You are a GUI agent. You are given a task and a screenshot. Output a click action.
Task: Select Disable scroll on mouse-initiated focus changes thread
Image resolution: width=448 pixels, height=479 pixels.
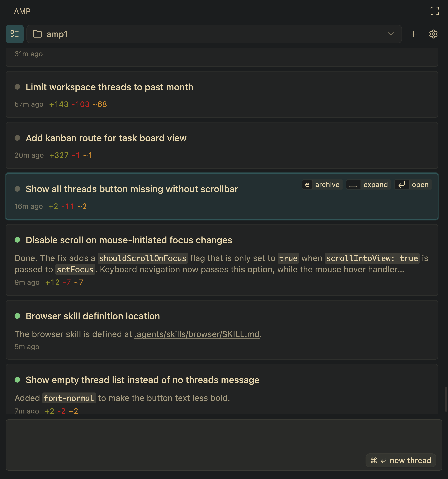[129, 240]
